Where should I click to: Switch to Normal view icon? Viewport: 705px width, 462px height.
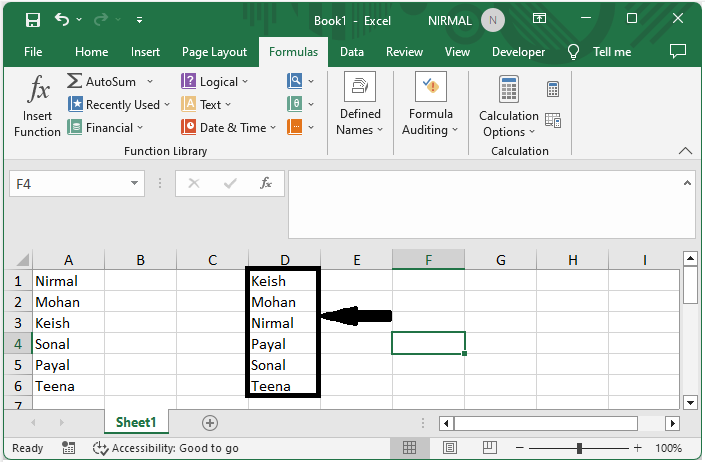[x=409, y=448]
